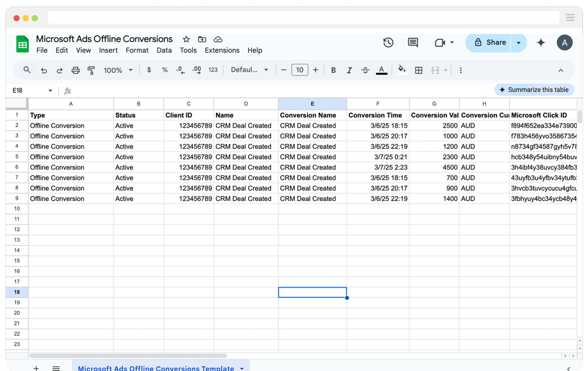
Task: Toggle italic formatting
Action: tap(349, 70)
